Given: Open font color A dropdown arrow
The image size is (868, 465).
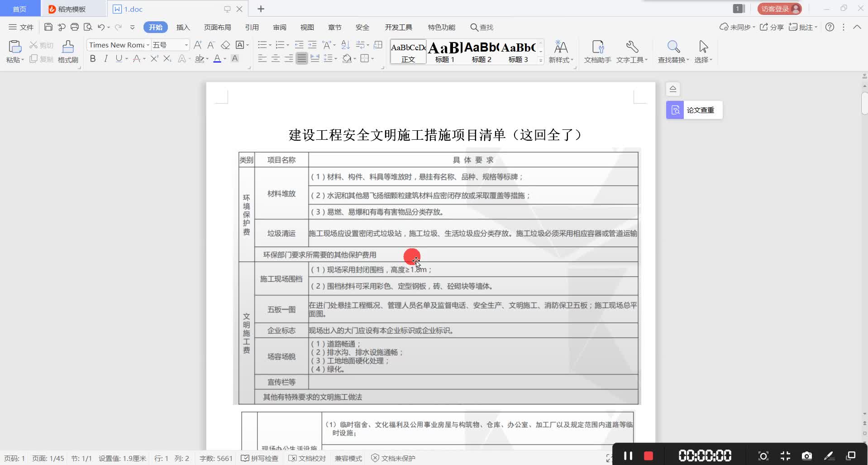Looking at the screenshot, I should [x=225, y=59].
